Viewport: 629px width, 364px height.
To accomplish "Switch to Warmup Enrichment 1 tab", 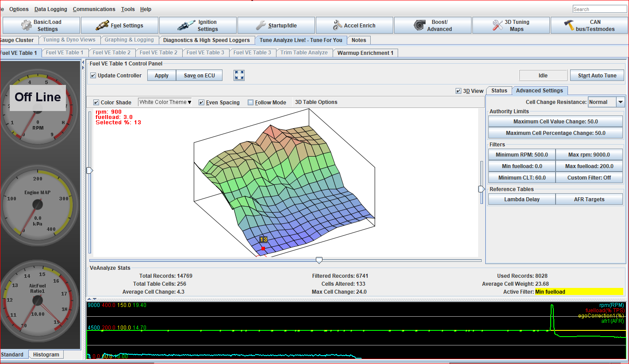I will click(365, 53).
